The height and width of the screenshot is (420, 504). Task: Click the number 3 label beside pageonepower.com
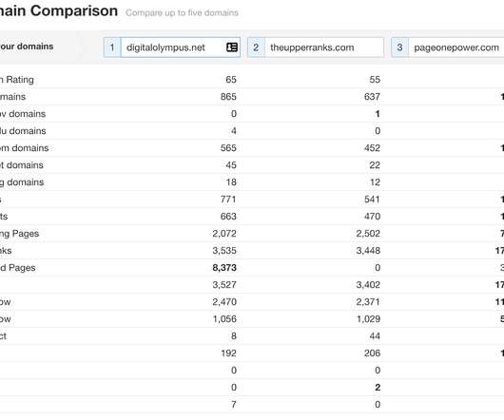coord(399,48)
